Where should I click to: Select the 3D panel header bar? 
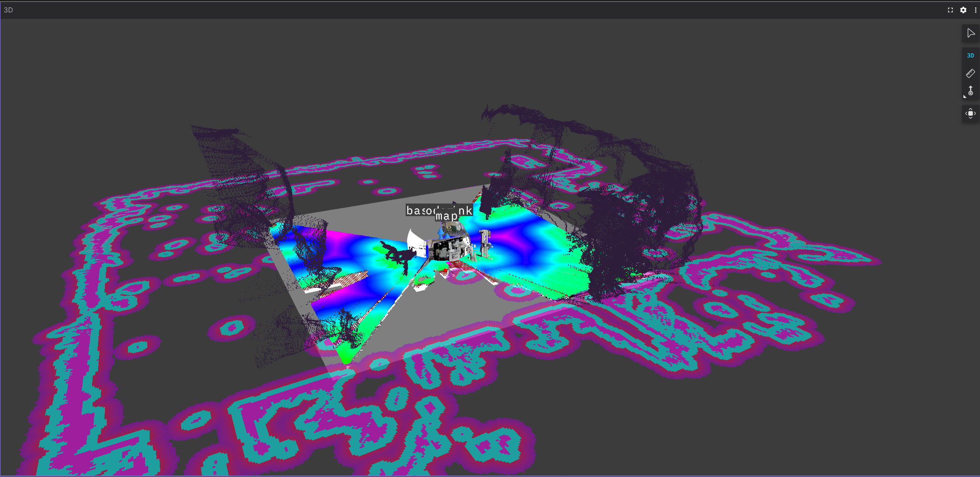276,10
